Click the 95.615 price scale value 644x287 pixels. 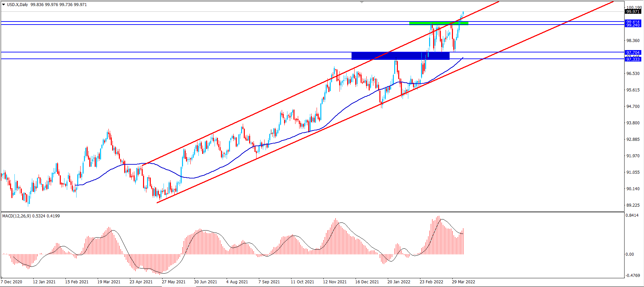click(633, 90)
